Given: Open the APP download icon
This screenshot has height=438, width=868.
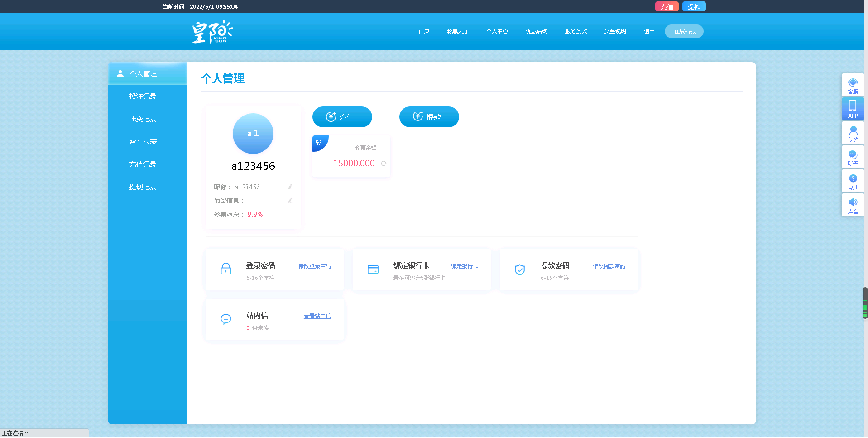Looking at the screenshot, I should (x=853, y=109).
